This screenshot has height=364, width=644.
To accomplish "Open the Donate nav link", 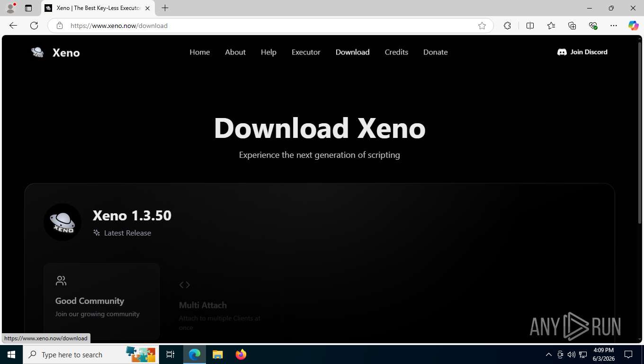I will click(x=436, y=52).
